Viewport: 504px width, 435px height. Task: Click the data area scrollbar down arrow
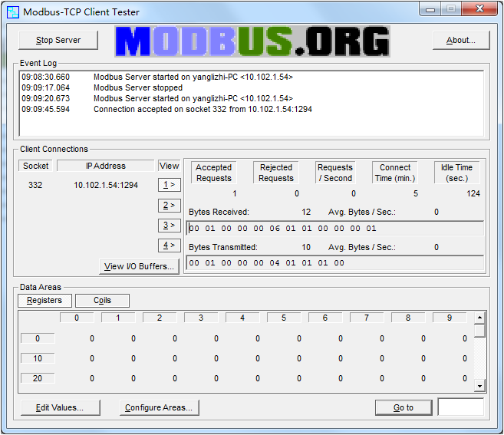pos(479,386)
